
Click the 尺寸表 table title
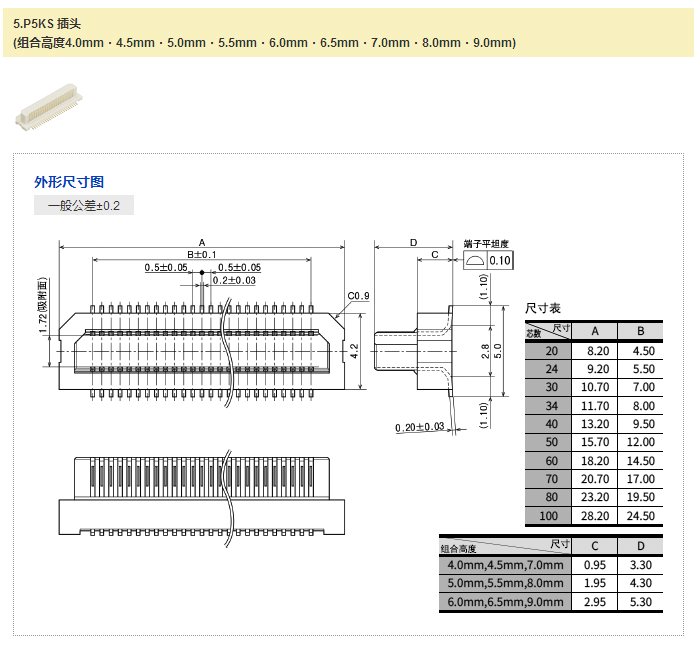pos(543,308)
